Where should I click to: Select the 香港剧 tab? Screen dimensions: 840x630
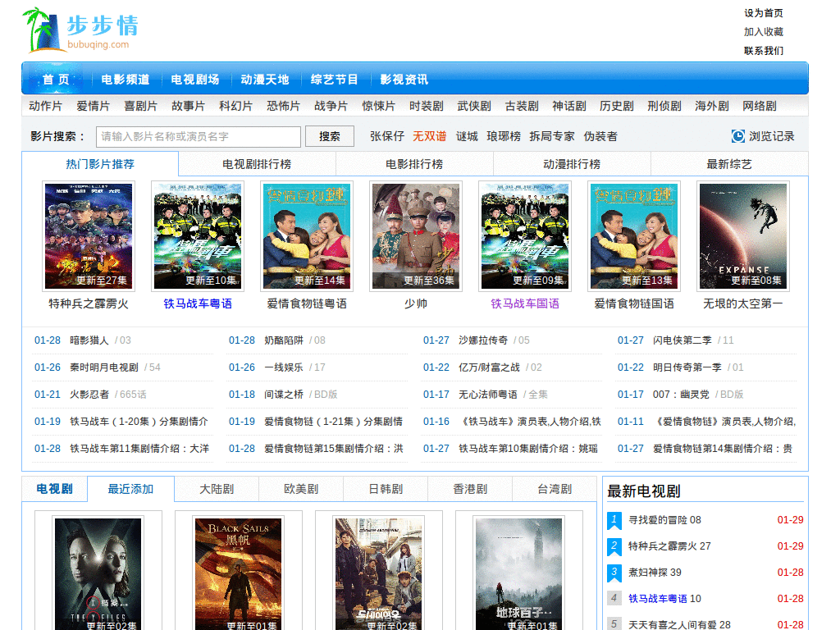coord(470,489)
